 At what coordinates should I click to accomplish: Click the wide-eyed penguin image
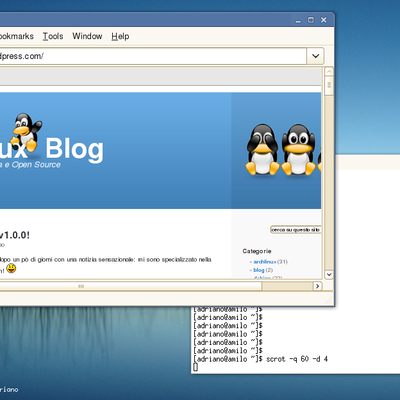298,150
